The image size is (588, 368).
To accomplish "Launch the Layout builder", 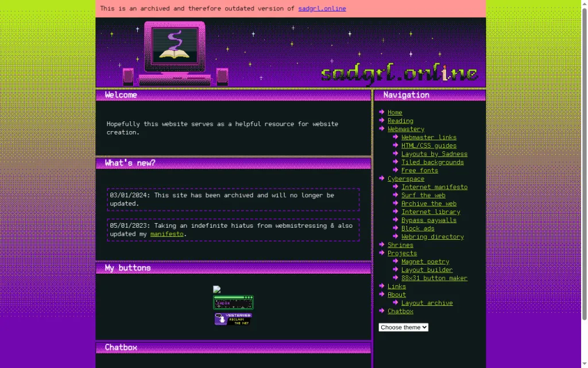I will 427,270.
